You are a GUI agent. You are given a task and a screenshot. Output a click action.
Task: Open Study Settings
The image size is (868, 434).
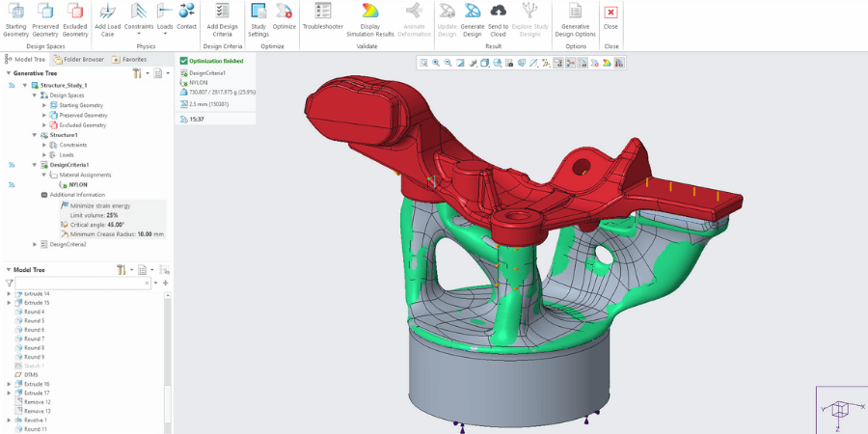pyautogui.click(x=258, y=12)
